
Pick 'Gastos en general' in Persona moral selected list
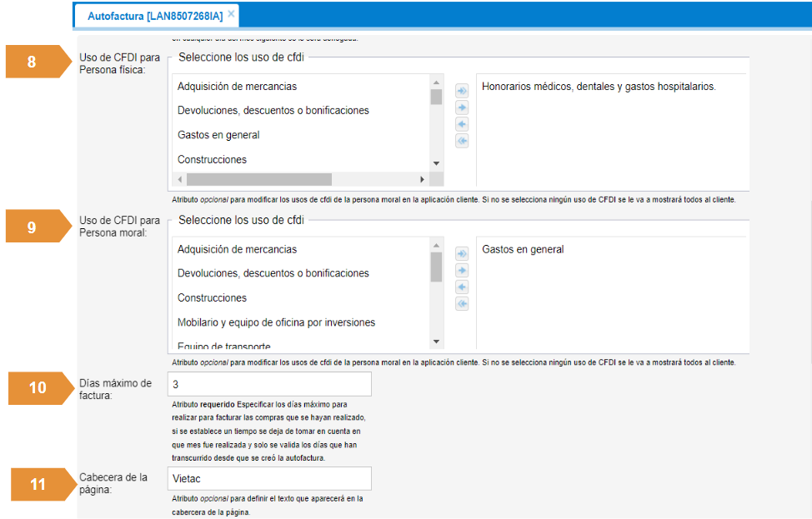pyautogui.click(x=523, y=249)
